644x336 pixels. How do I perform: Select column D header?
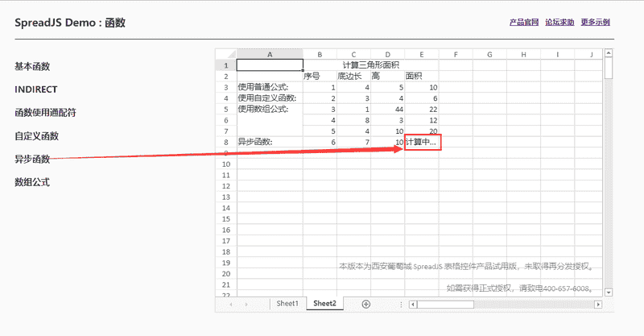tap(388, 54)
